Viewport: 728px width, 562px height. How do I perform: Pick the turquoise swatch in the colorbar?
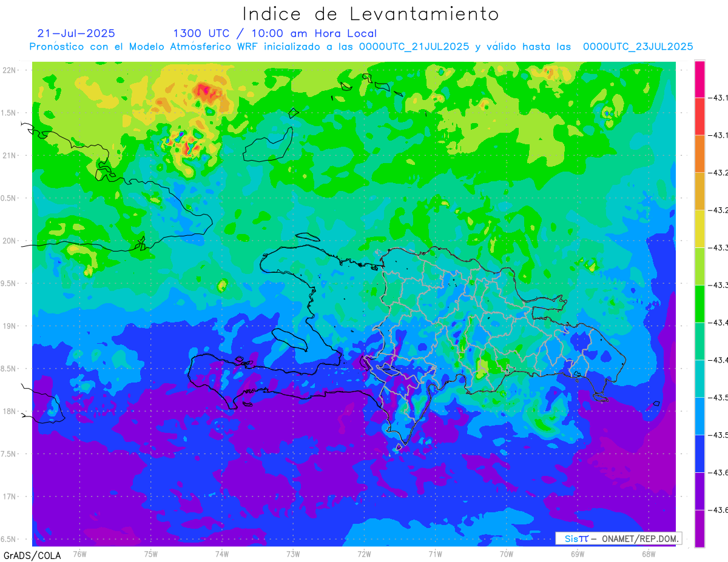coord(699,379)
